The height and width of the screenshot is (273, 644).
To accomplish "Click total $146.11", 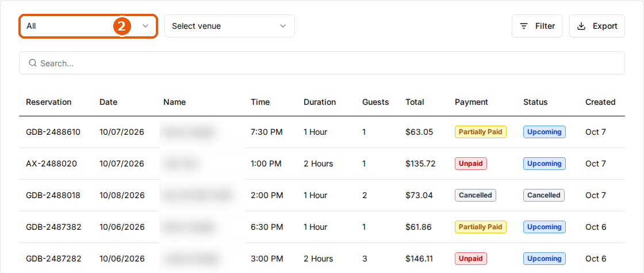I will pyautogui.click(x=419, y=259).
